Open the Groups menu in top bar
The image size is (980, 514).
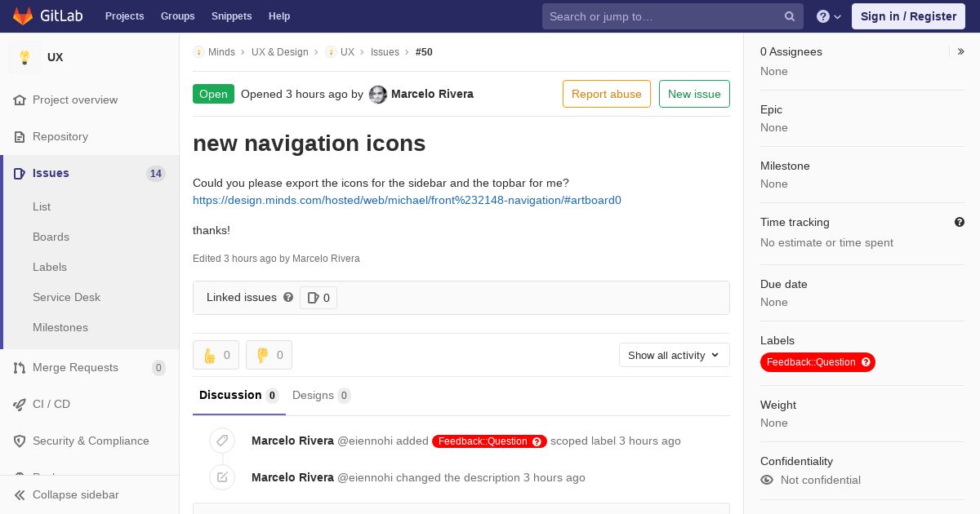pos(177,16)
